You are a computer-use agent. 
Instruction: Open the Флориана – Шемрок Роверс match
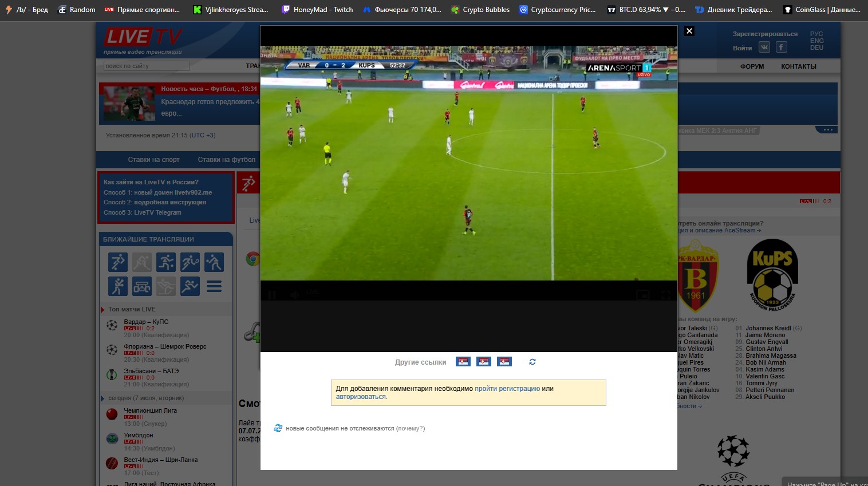(165, 346)
